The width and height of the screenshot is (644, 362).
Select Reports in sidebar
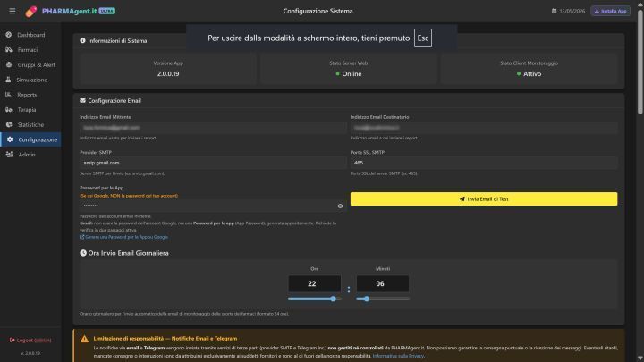click(x=30, y=95)
